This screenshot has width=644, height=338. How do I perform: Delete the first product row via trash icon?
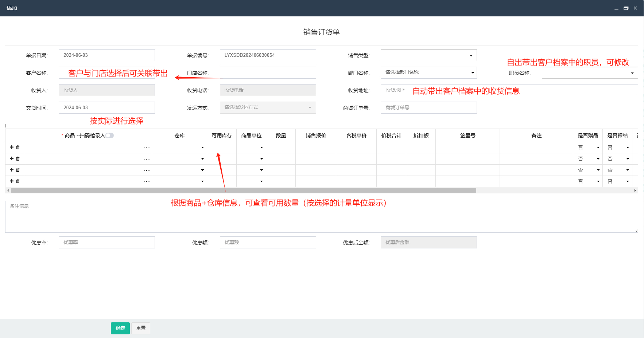pyautogui.click(x=18, y=148)
